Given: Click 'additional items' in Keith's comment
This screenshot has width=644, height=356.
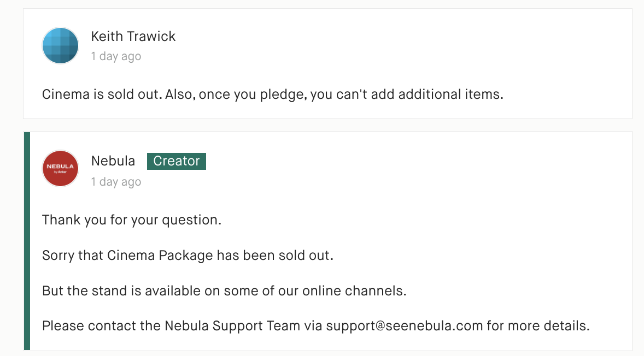Looking at the screenshot, I should (x=450, y=94).
